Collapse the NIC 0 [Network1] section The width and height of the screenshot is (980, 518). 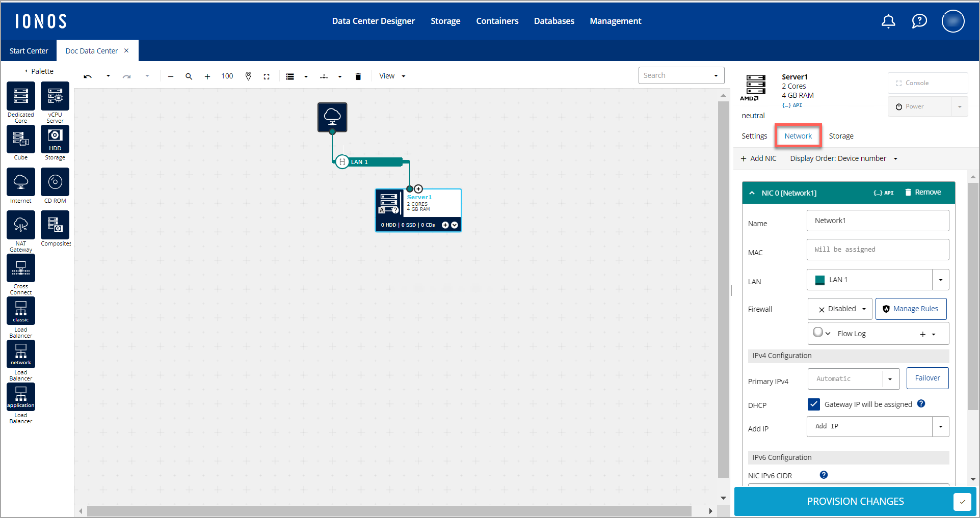pos(752,193)
